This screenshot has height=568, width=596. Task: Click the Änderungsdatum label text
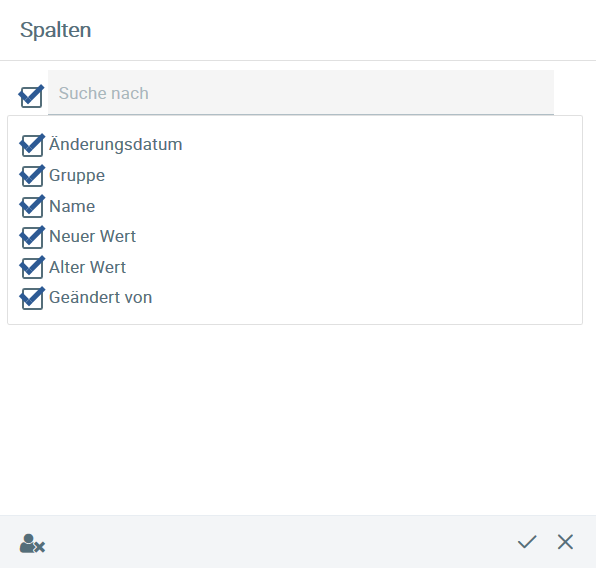pyautogui.click(x=116, y=144)
